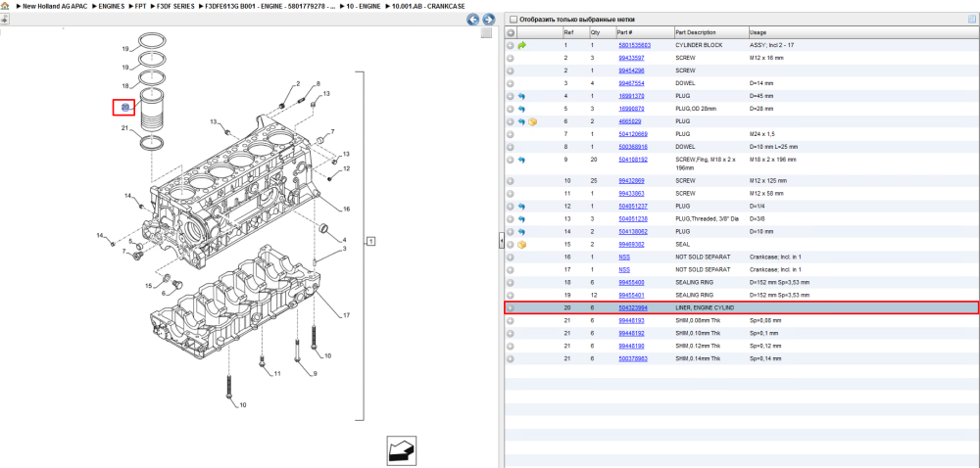Select callout 9 under the long bolt
This screenshot has height=468, width=980.
point(315,374)
